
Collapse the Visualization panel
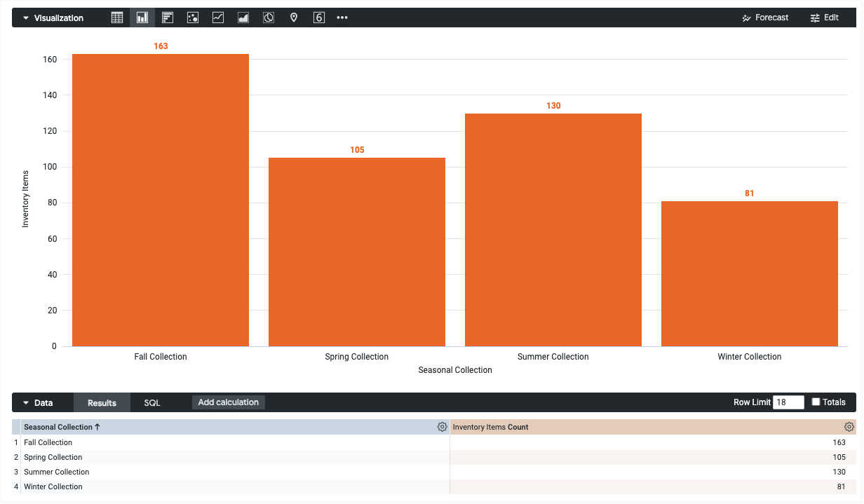pyautogui.click(x=25, y=17)
